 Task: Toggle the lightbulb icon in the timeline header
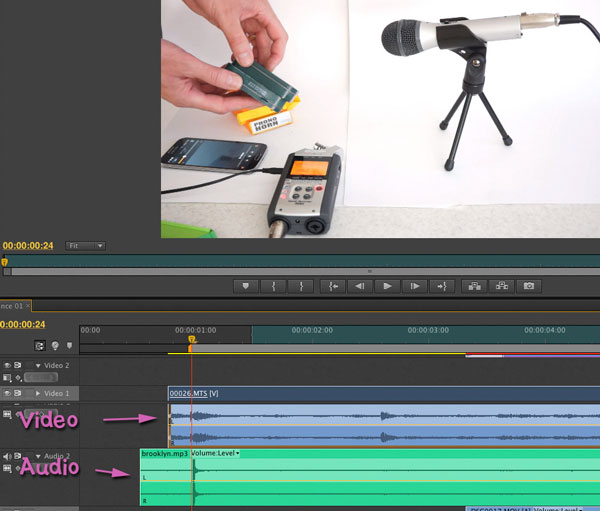pos(55,346)
